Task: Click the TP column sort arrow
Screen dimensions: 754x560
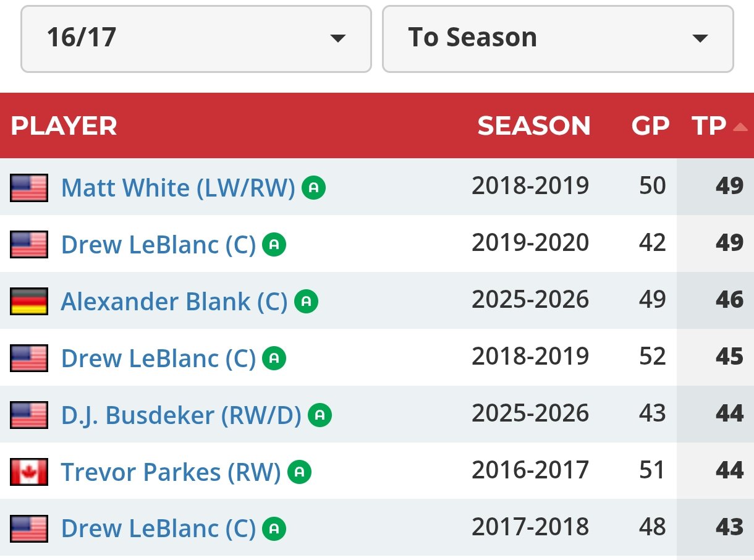Action: click(x=740, y=127)
